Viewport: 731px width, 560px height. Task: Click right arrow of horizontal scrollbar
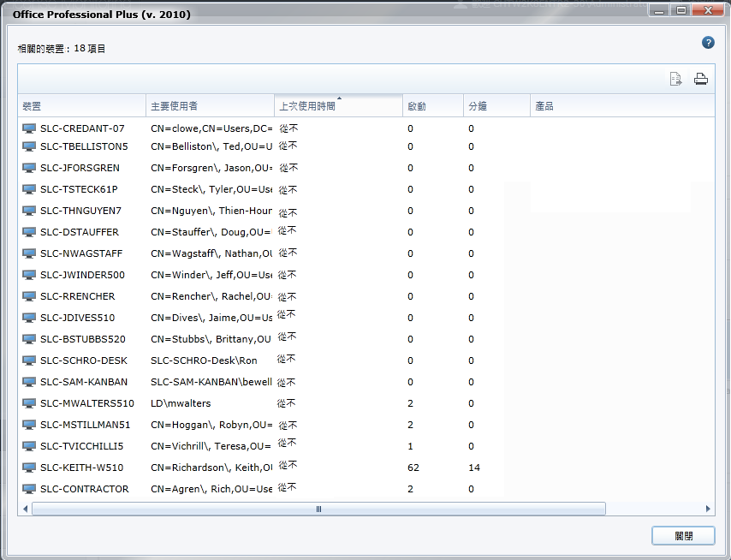[x=708, y=509]
